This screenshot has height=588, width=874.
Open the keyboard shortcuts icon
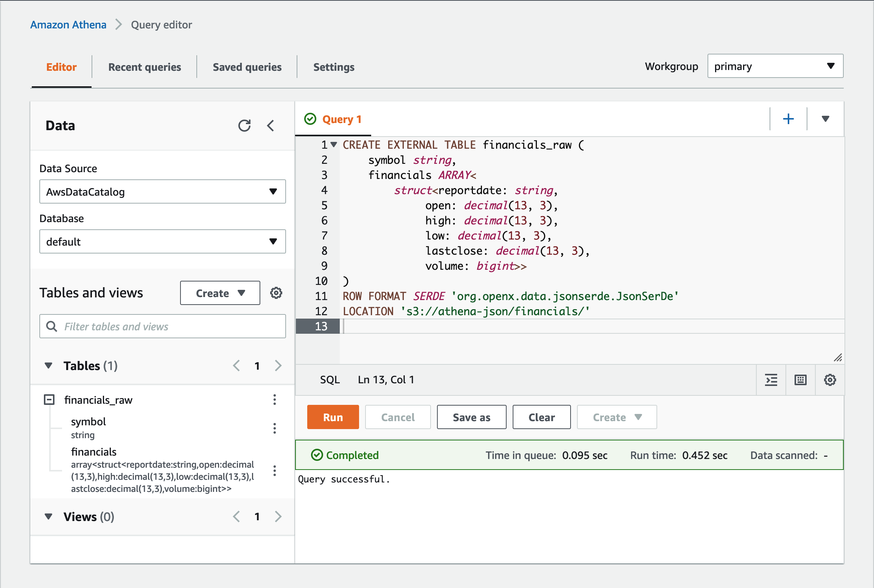[801, 380]
